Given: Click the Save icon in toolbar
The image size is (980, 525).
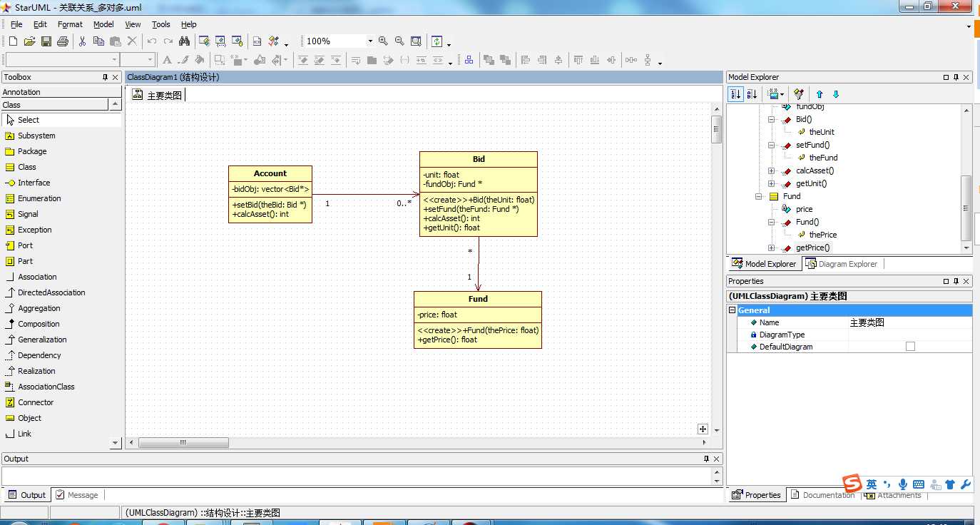Looking at the screenshot, I should pos(46,41).
